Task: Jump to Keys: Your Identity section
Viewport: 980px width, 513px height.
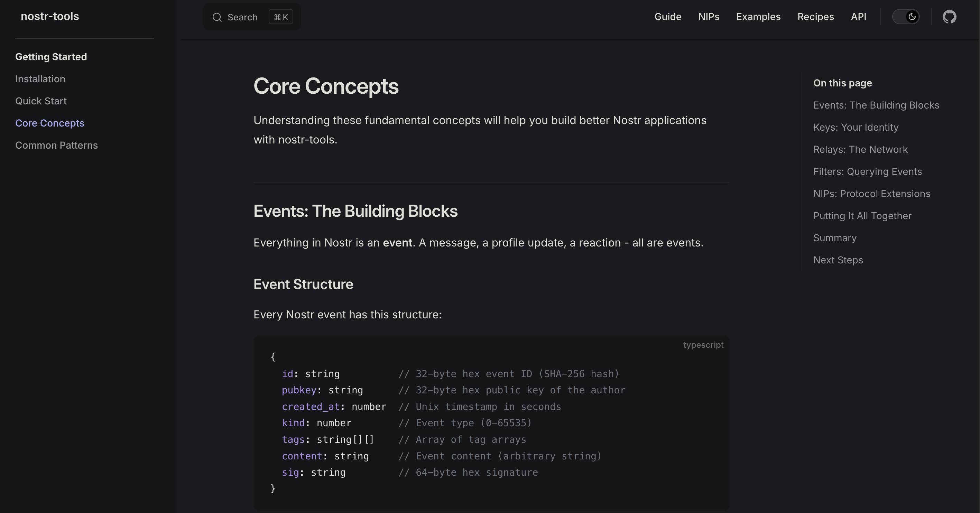Action: pos(856,127)
